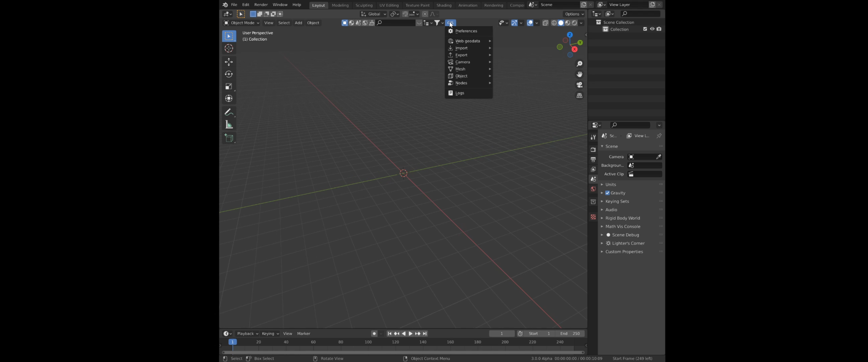Screen dimensions: 868x362
Task: Select the Scale tool
Action: pyautogui.click(x=229, y=86)
